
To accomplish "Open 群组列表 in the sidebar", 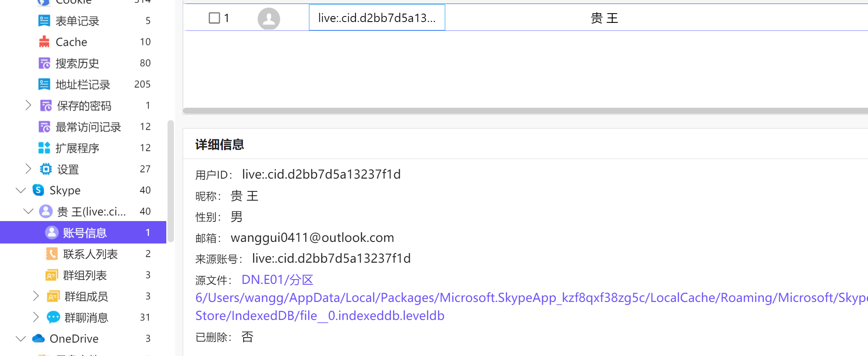I will pos(85,275).
